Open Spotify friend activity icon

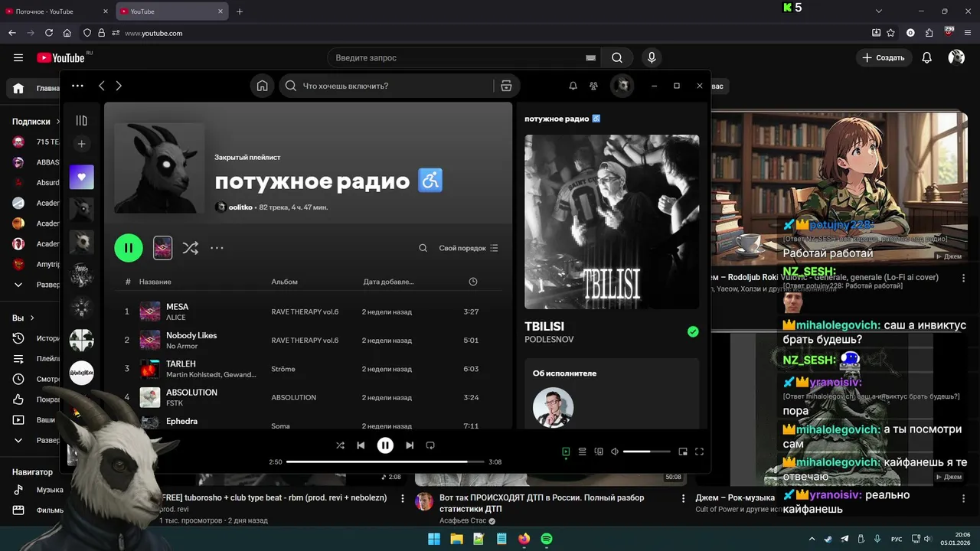(x=593, y=86)
